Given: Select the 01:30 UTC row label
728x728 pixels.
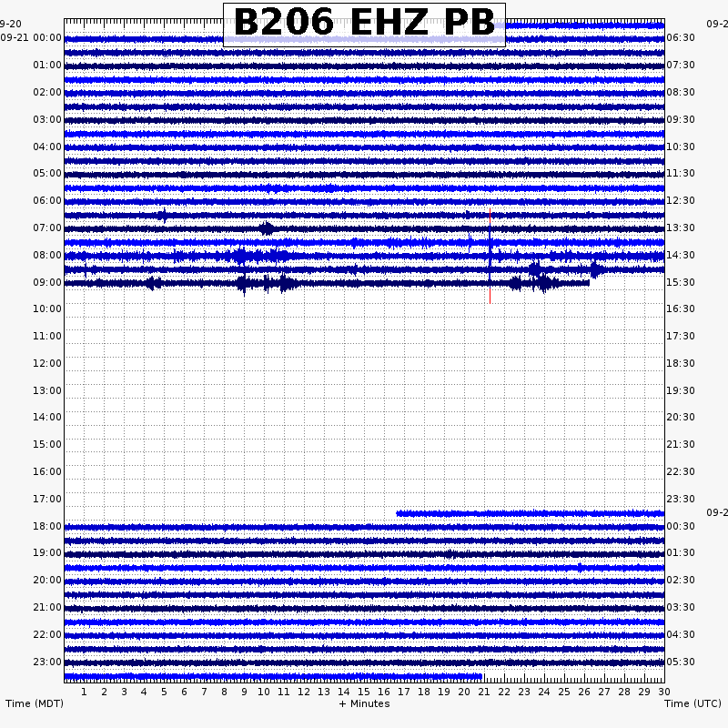Looking at the screenshot, I should tap(681, 552).
